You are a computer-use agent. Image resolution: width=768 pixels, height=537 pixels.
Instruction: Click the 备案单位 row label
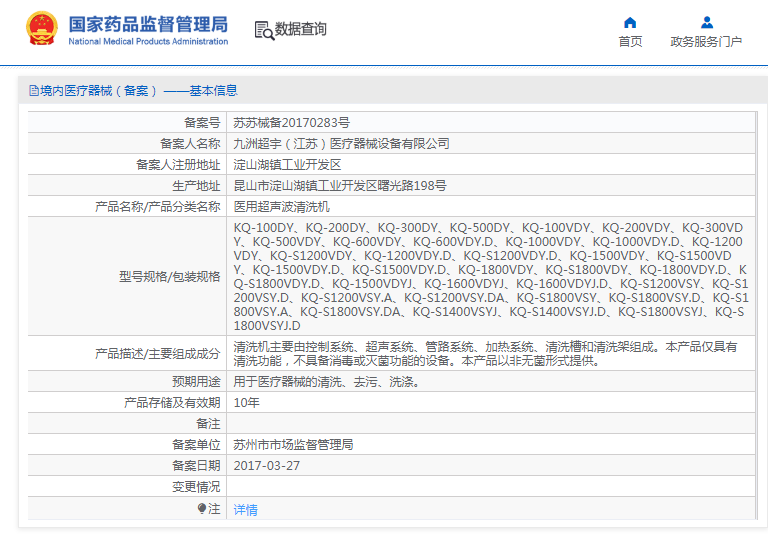196,444
